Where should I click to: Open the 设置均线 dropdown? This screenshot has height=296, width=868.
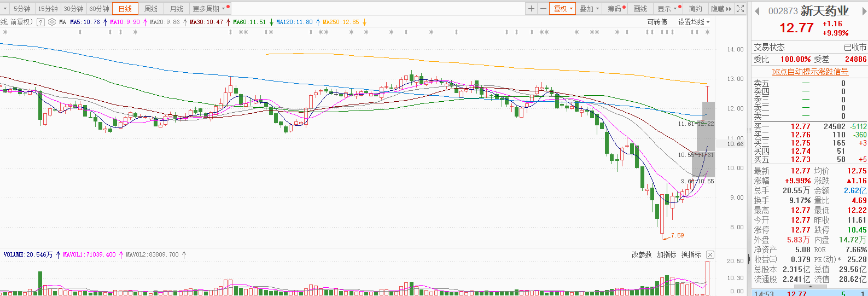694,22
